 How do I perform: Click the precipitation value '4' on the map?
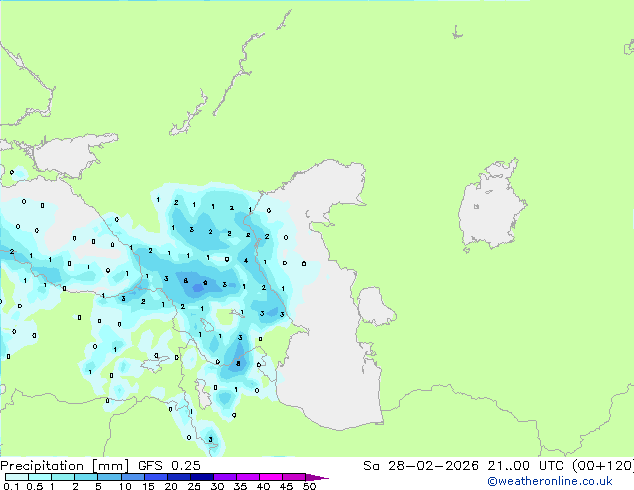coord(246,260)
